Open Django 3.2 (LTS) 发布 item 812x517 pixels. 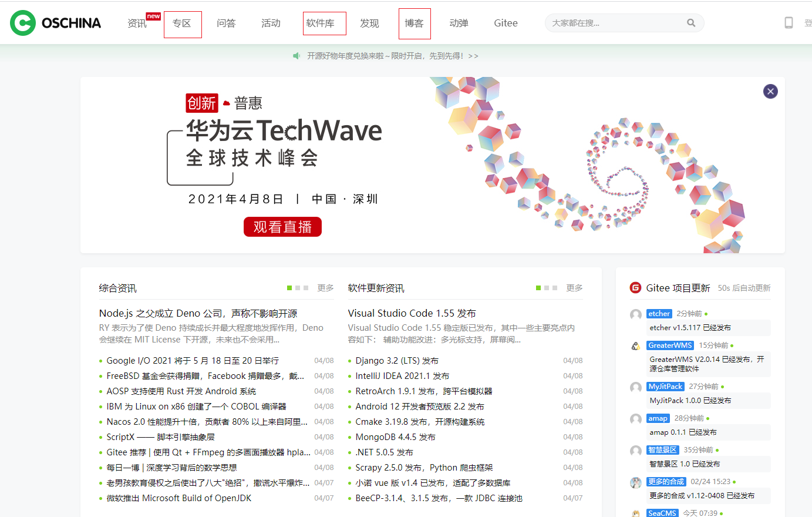pos(397,361)
